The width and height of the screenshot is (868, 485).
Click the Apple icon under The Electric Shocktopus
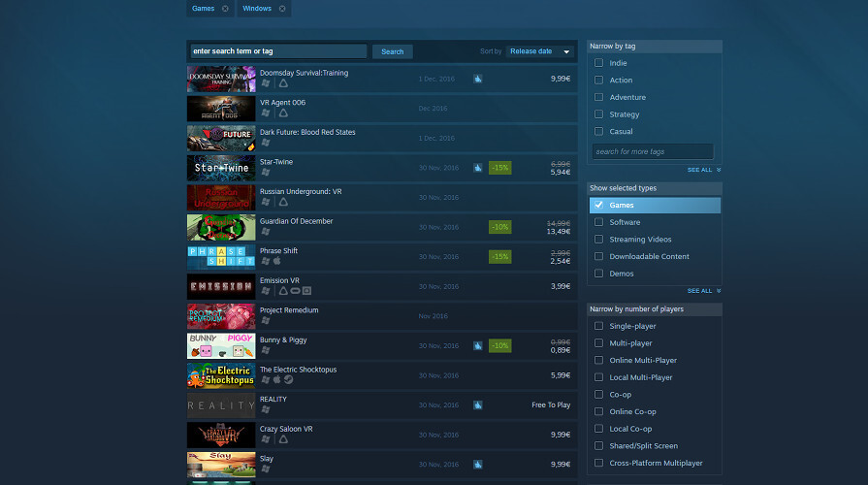(277, 380)
